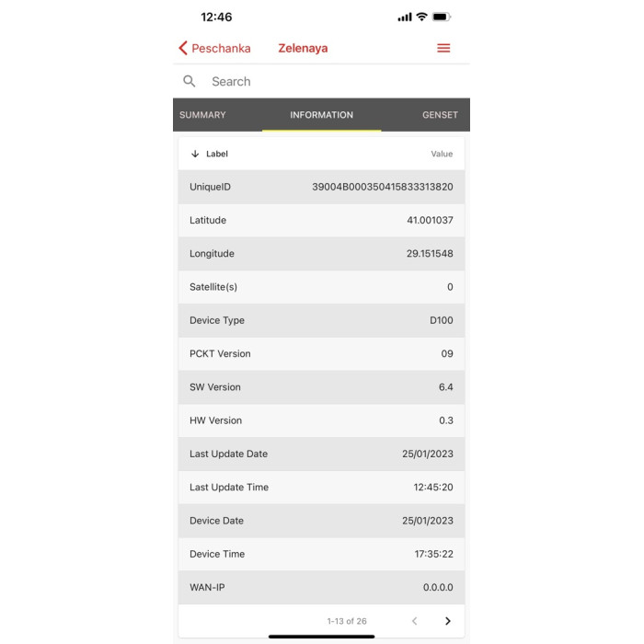Go back to Peschanka
The width and height of the screenshot is (644, 644).
pyautogui.click(x=221, y=48)
